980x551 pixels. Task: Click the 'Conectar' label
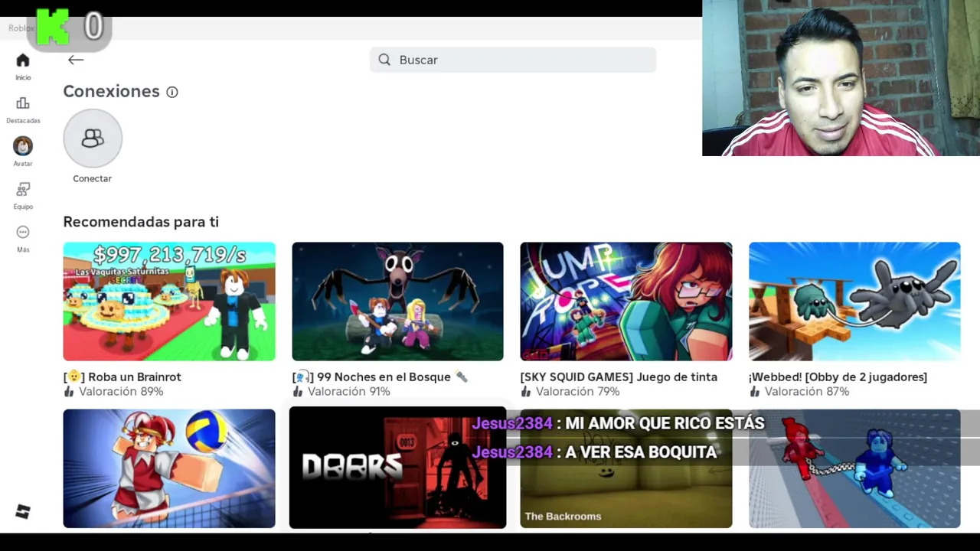(x=93, y=178)
